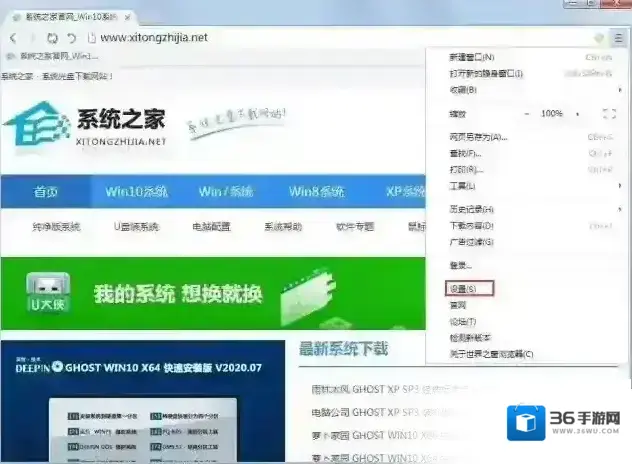Click the 系统之家 house logo
The width and height of the screenshot is (632, 464).
coord(36,123)
